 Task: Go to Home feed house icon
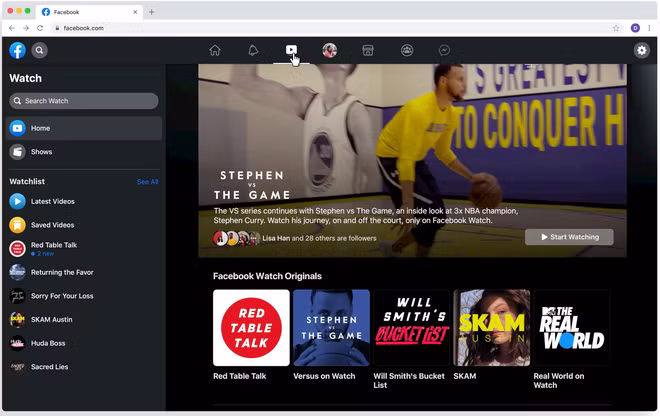(214, 51)
